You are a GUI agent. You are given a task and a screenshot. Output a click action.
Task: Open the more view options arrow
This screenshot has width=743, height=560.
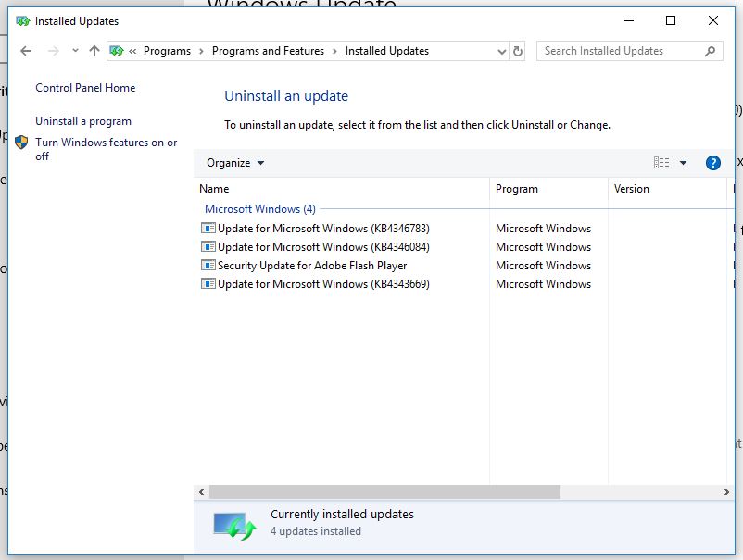683,163
